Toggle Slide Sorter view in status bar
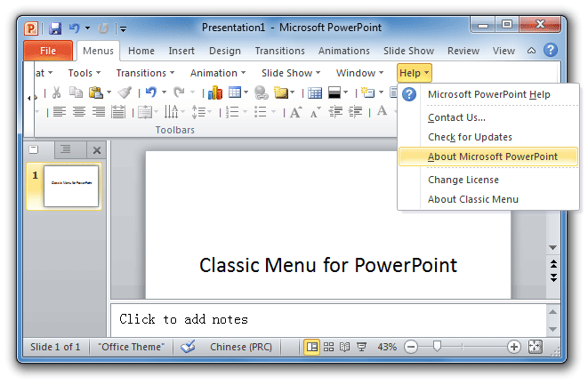 point(329,347)
